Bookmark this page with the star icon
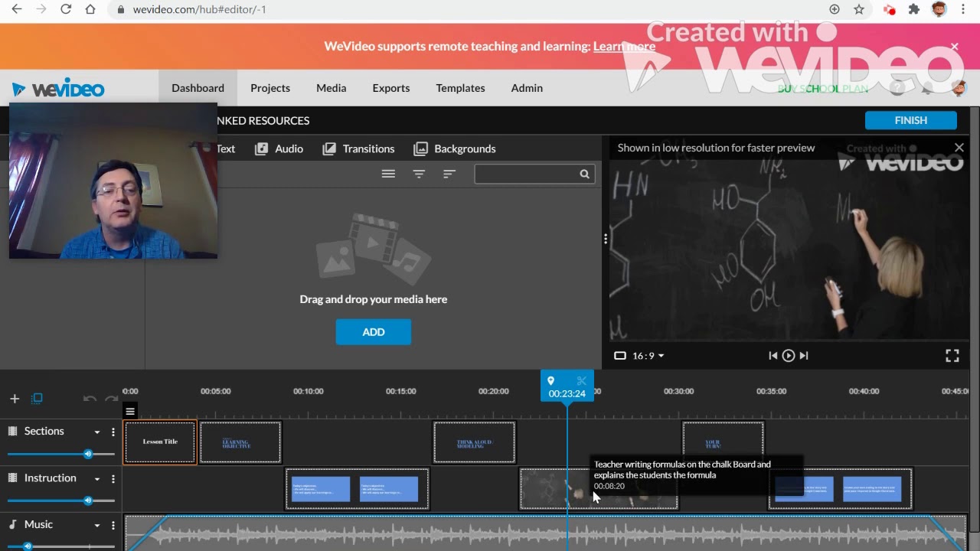This screenshot has height=551, width=980. 859,9
